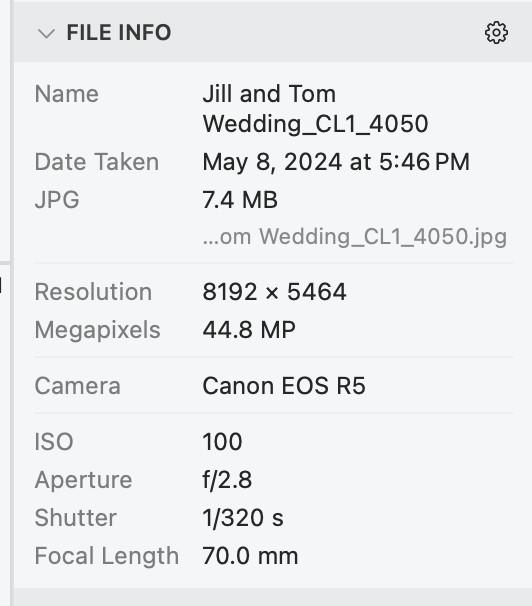Click the Focal Length label
532x606 pixels.
(x=107, y=556)
